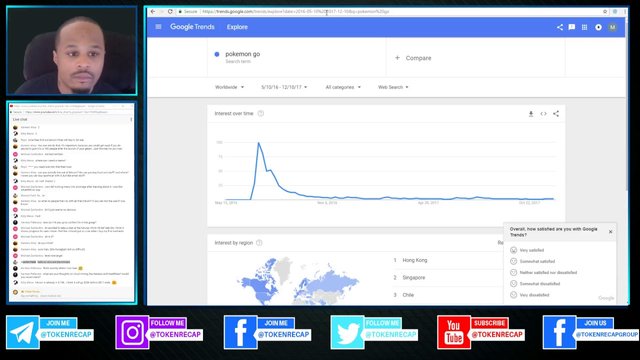Screen dimensions: 640x360
Task: Open the Web Search type dropdown
Action: (393, 87)
